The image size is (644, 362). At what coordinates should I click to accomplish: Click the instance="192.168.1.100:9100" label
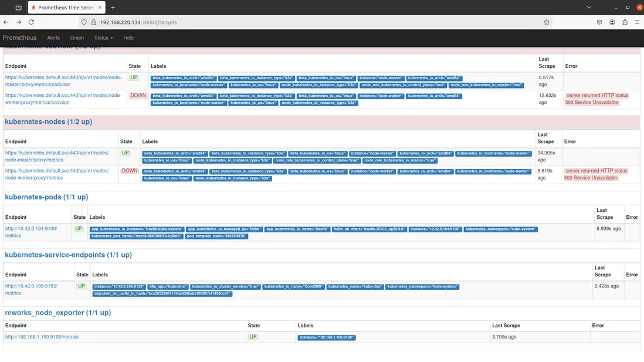click(x=327, y=337)
